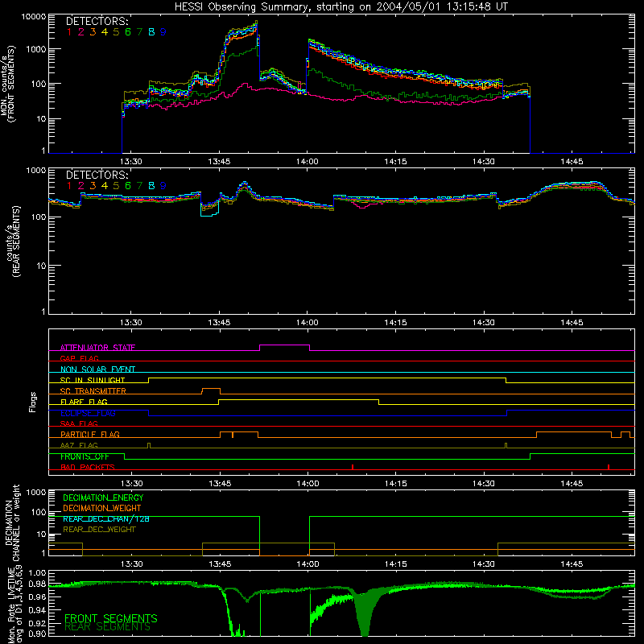Click the REAR SEGMENTS livetime legend label
The height and width of the screenshot is (644, 644).
108,627
